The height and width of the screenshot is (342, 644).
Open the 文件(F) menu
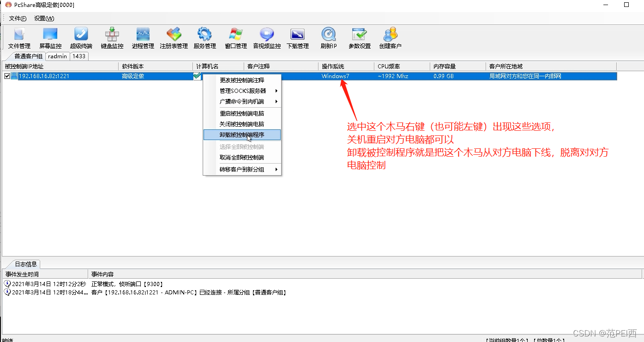tap(18, 18)
